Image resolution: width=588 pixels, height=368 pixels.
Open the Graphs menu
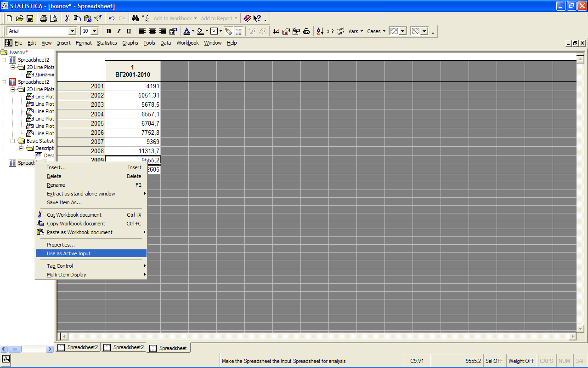(130, 43)
